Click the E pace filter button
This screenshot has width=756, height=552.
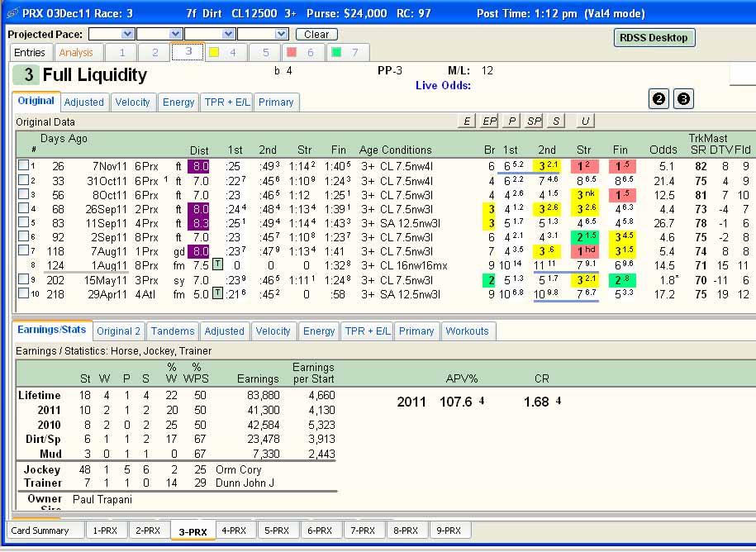(x=466, y=121)
